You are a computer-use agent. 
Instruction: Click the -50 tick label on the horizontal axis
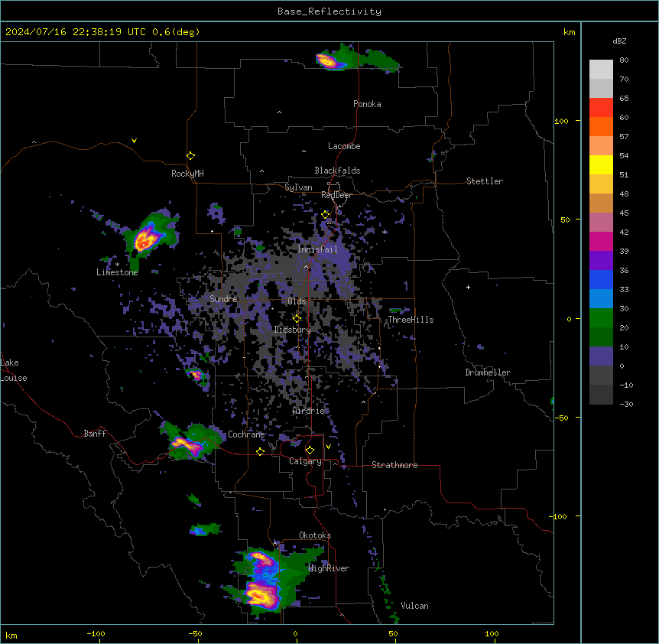click(x=195, y=633)
